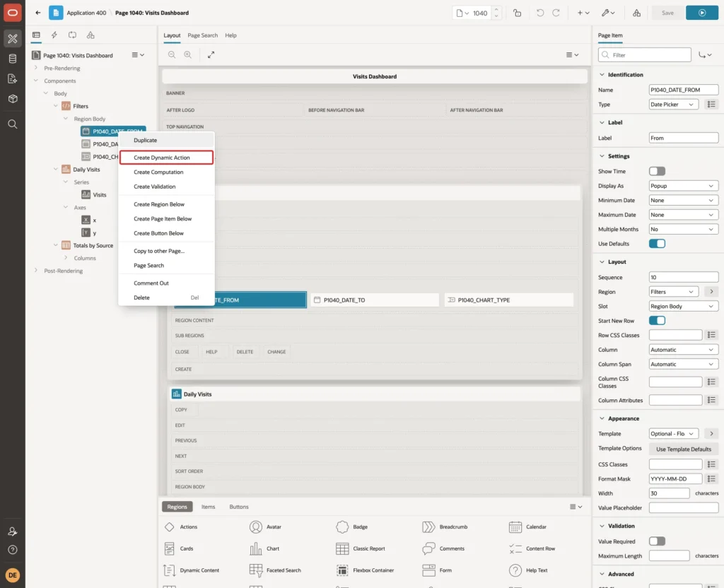The height and width of the screenshot is (588, 724).
Task: Toggle the Show Time switch
Action: tap(657, 171)
